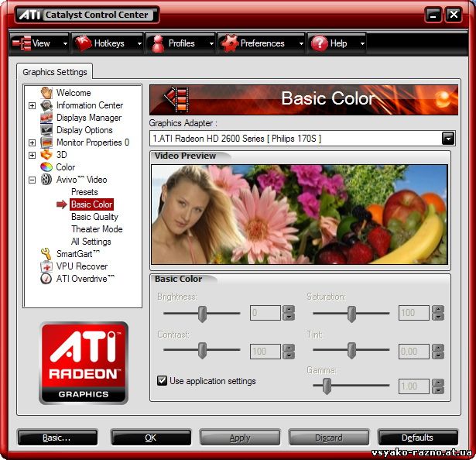The image size is (476, 460).
Task: Click the Basic... button
Action: pos(58,438)
